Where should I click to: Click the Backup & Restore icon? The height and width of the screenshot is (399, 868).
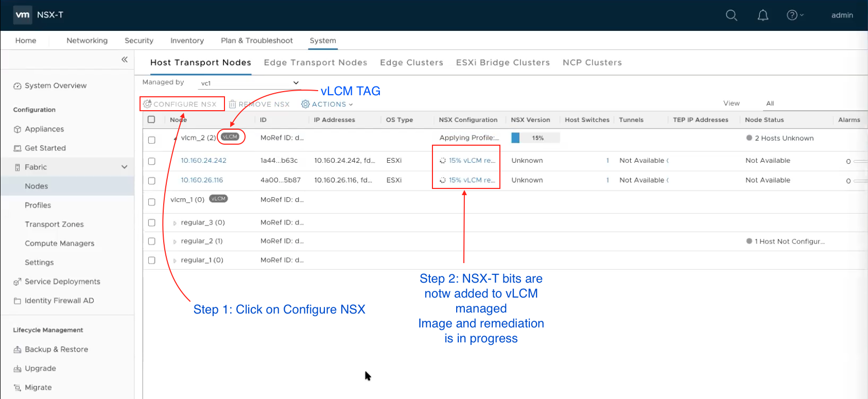[18, 350]
